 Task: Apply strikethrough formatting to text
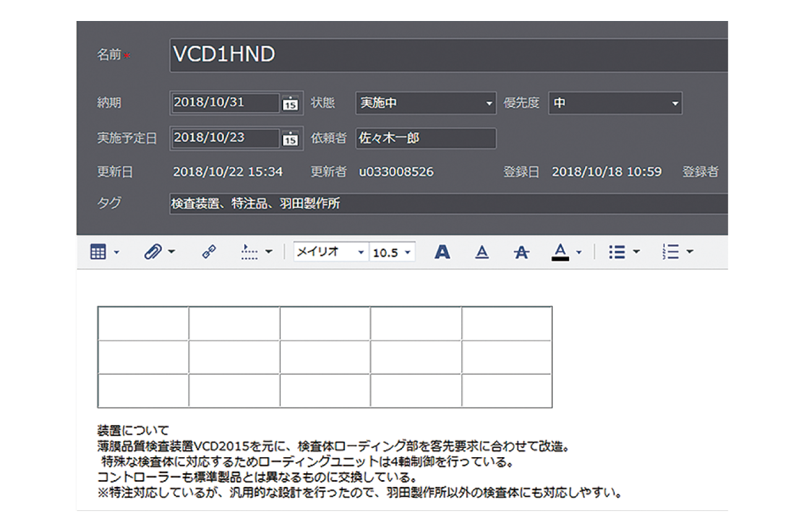pyautogui.click(x=521, y=251)
